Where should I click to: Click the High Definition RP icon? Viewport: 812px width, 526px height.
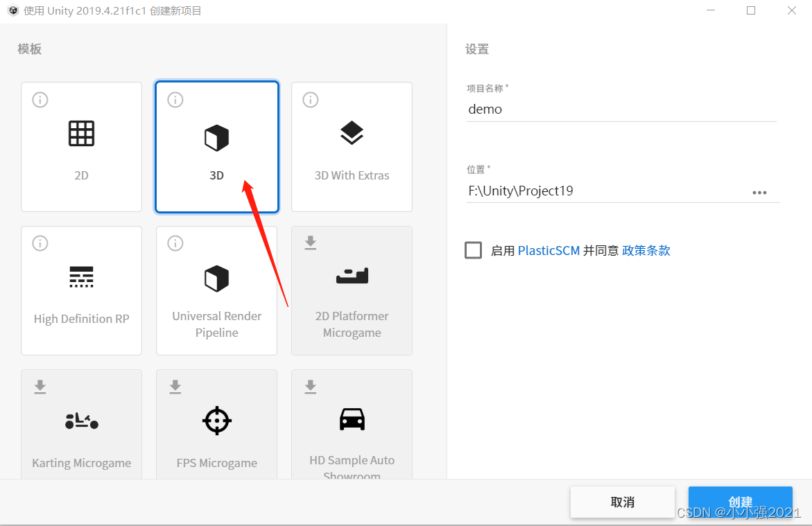(x=81, y=277)
